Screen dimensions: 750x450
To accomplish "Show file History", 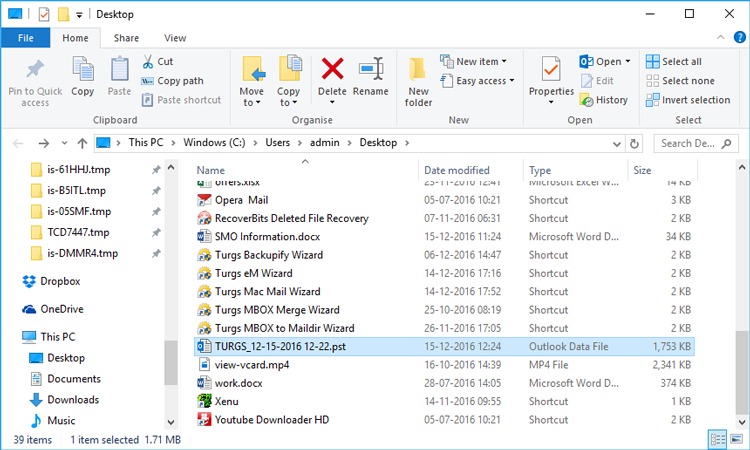I will click(x=604, y=100).
